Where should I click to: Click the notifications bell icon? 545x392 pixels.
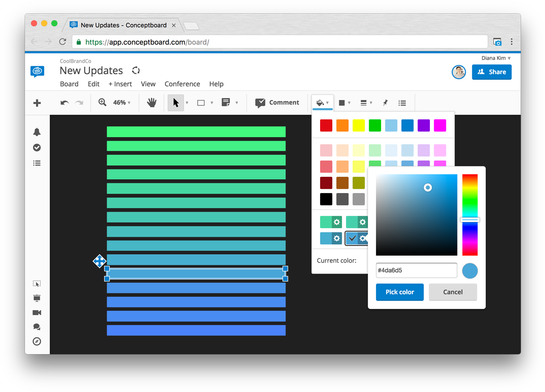[37, 132]
